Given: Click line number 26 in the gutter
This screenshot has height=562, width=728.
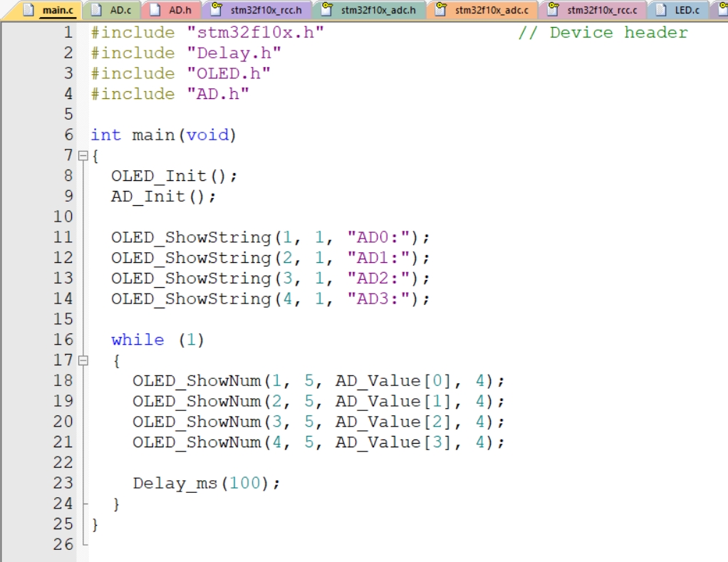Looking at the screenshot, I should [x=63, y=544].
